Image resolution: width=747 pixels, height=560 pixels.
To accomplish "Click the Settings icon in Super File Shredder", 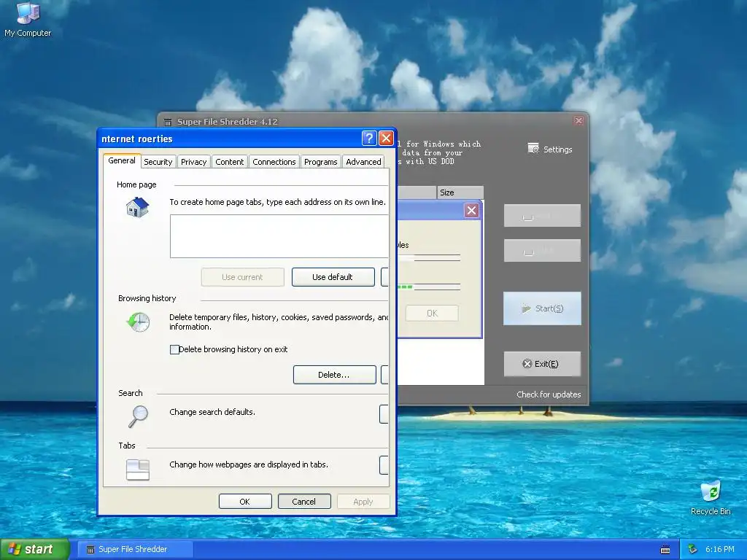I will tap(533, 149).
